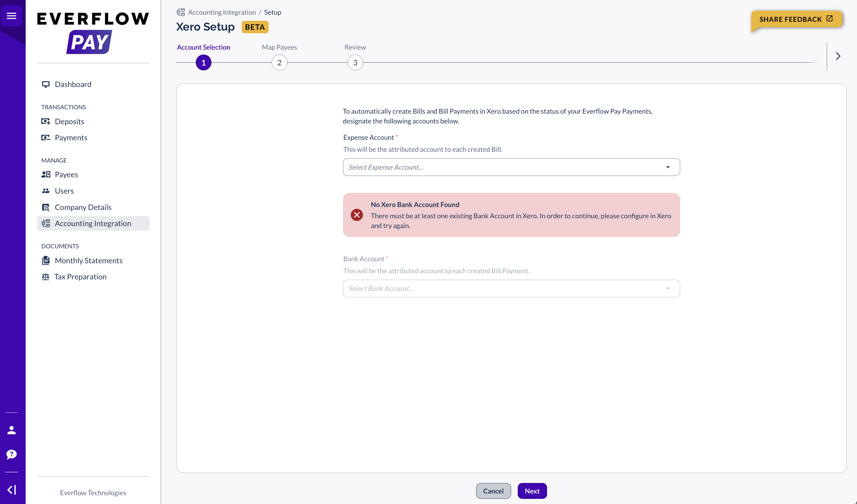
Task: Open the Select Expense Account dropdown
Action: 511,167
